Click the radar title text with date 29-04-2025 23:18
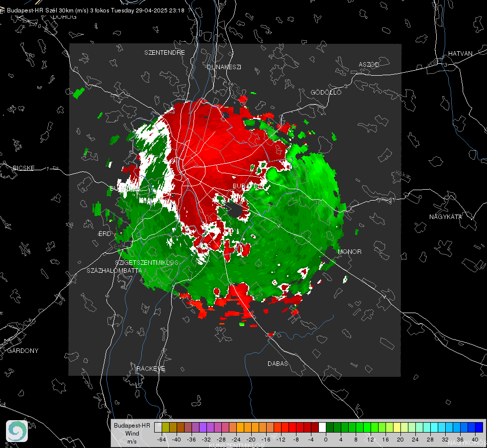 pyautogui.click(x=96, y=10)
